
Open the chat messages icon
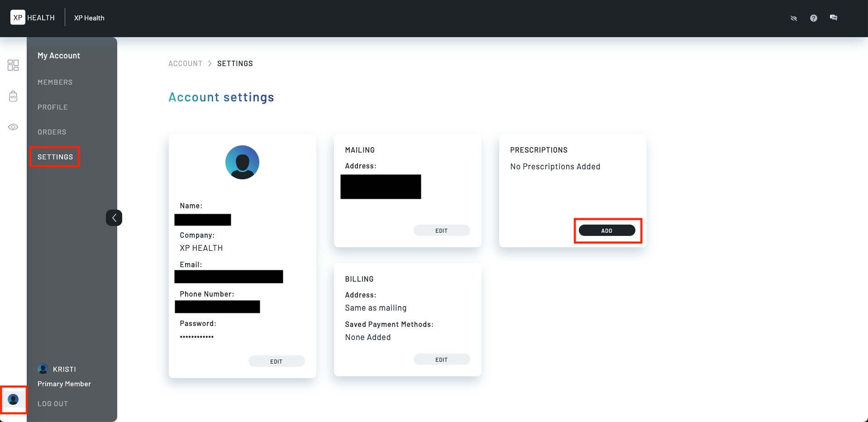(833, 18)
